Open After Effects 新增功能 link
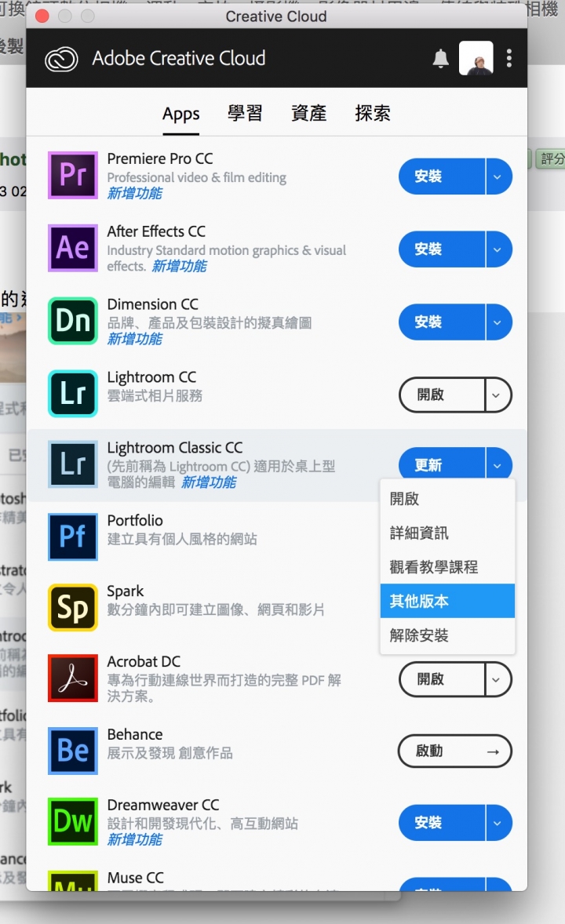The height and width of the screenshot is (924, 565). click(179, 267)
